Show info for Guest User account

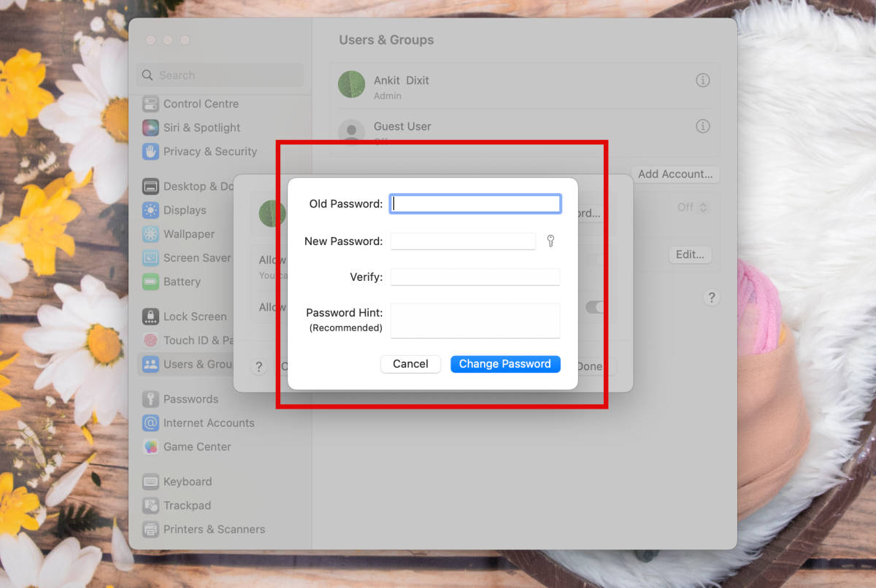pos(702,126)
